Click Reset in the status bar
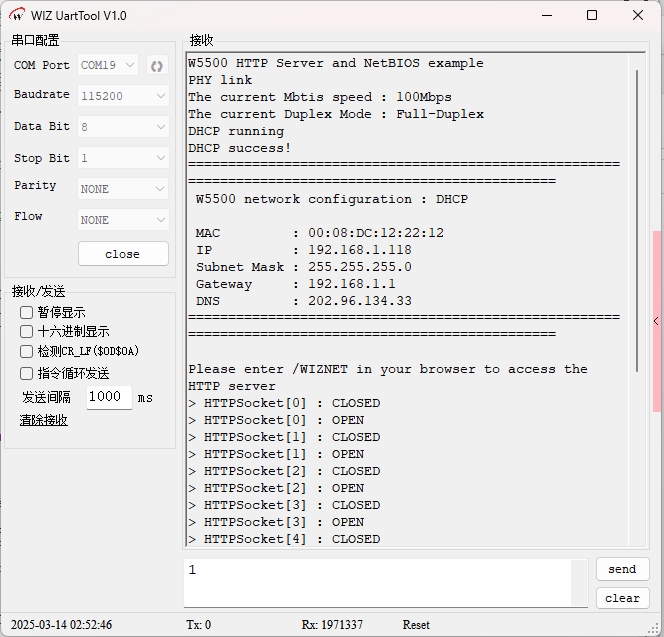This screenshot has height=637, width=664. tap(416, 625)
